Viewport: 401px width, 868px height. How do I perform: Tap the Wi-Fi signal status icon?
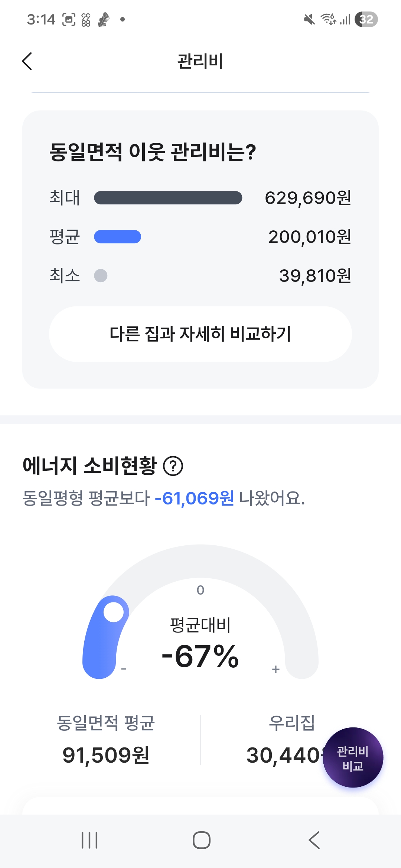pyautogui.click(x=328, y=19)
